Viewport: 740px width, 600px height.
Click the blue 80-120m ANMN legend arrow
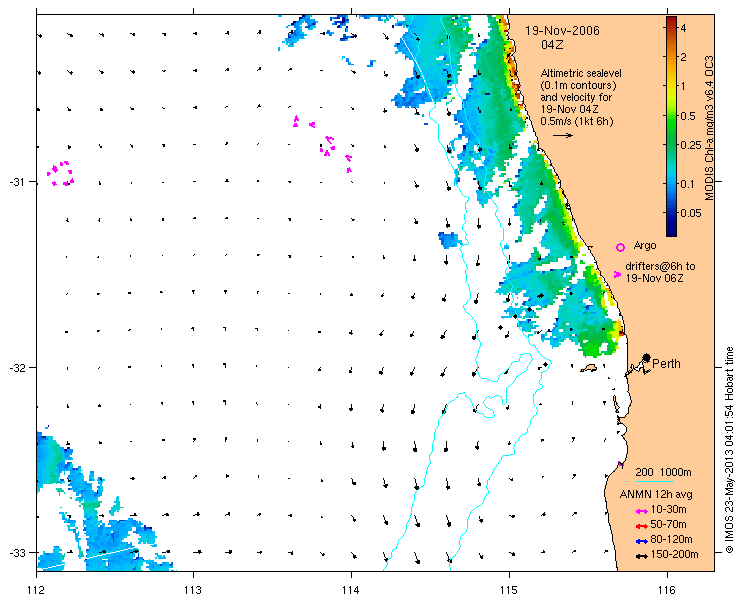tap(641, 541)
